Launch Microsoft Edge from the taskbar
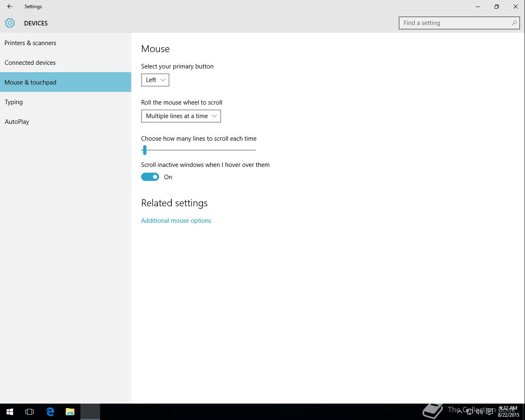 point(50,412)
